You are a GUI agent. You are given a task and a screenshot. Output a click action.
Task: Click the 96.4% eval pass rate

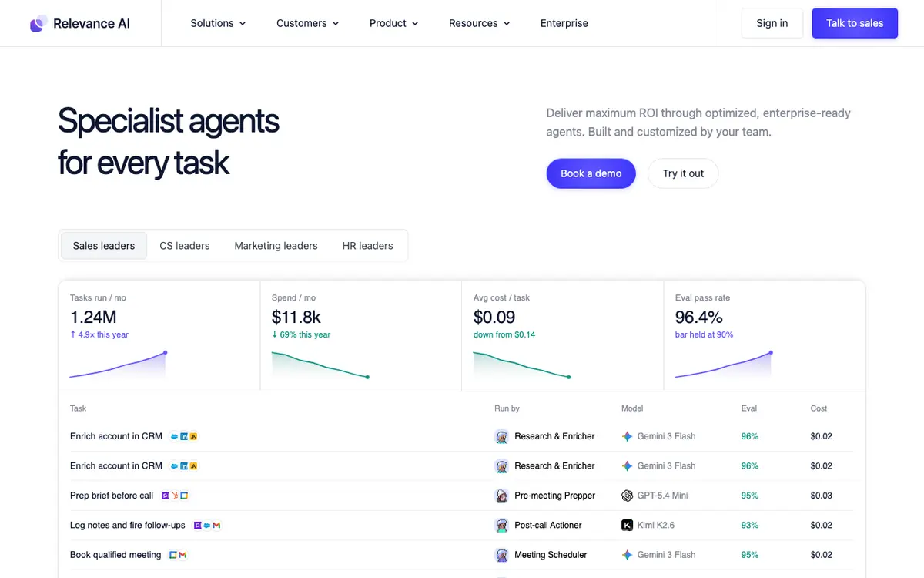click(x=699, y=317)
